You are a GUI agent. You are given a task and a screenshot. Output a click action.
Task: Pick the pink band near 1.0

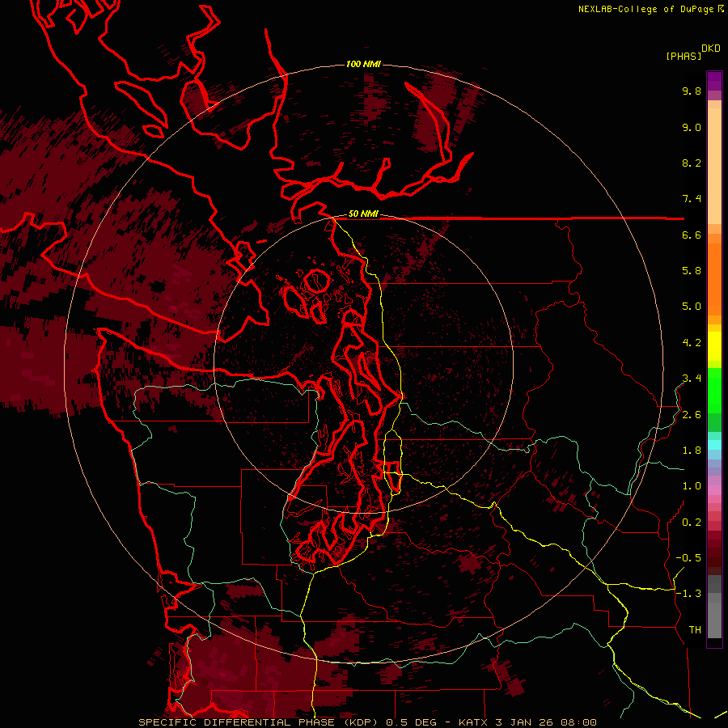click(x=714, y=490)
